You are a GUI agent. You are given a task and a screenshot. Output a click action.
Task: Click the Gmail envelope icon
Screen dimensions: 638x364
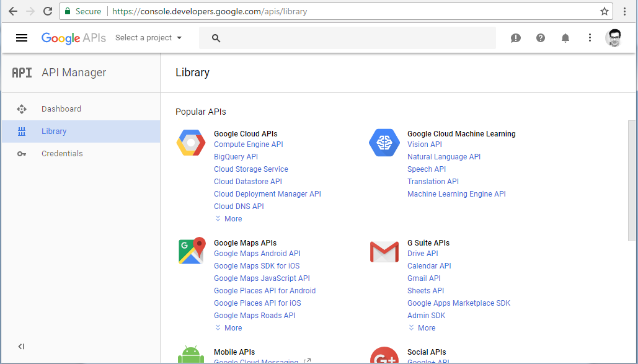(384, 252)
